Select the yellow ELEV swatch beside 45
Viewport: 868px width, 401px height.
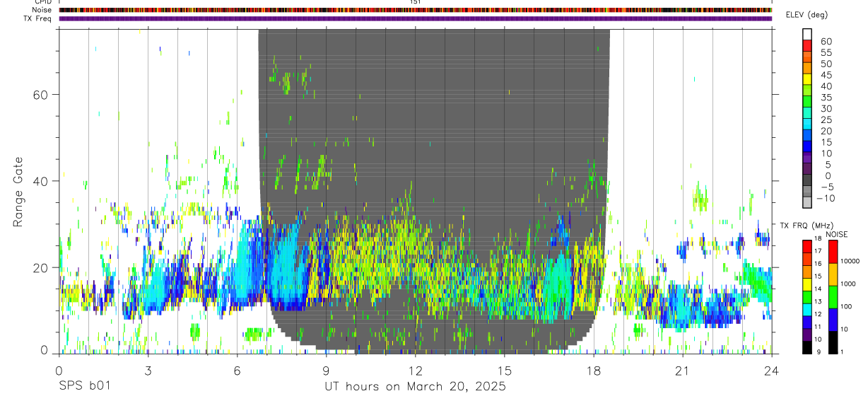(x=808, y=79)
